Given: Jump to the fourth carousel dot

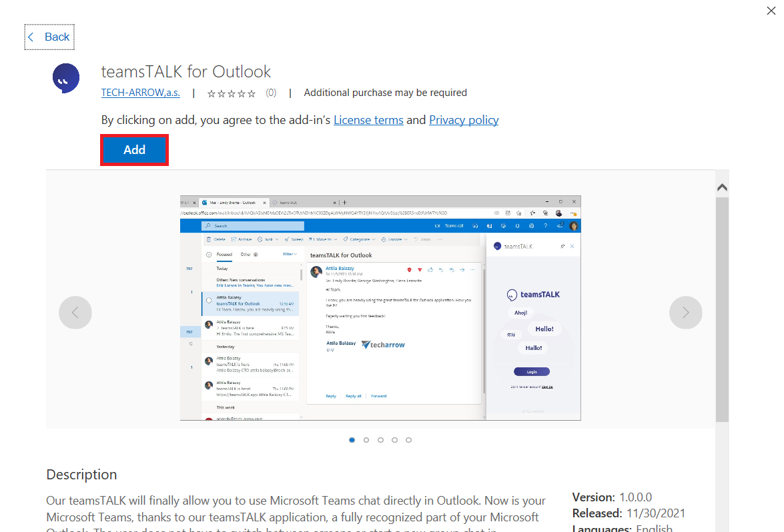Looking at the screenshot, I should point(394,440).
